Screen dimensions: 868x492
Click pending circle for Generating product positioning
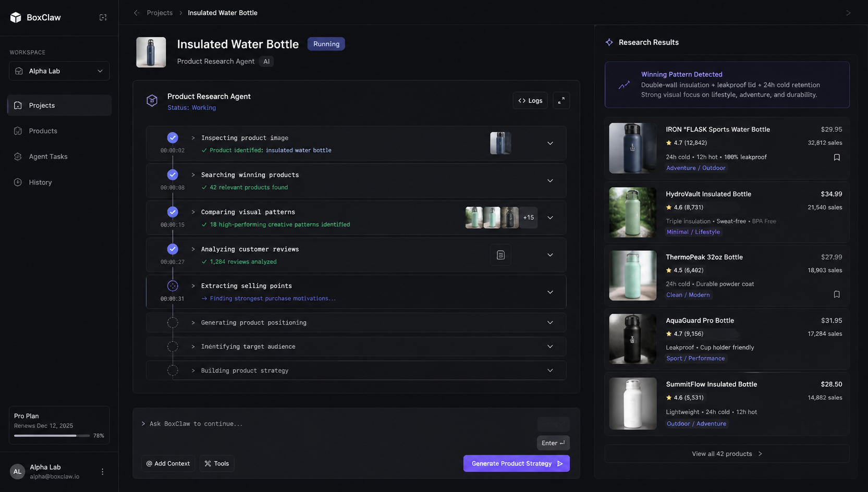[173, 323]
